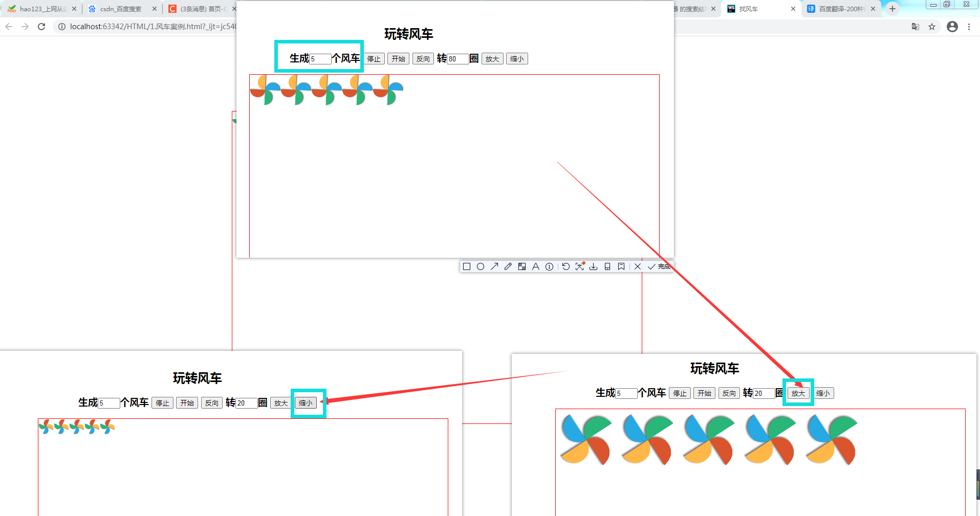Undo the last annotation
This screenshot has width=980, height=516.
(x=565, y=266)
